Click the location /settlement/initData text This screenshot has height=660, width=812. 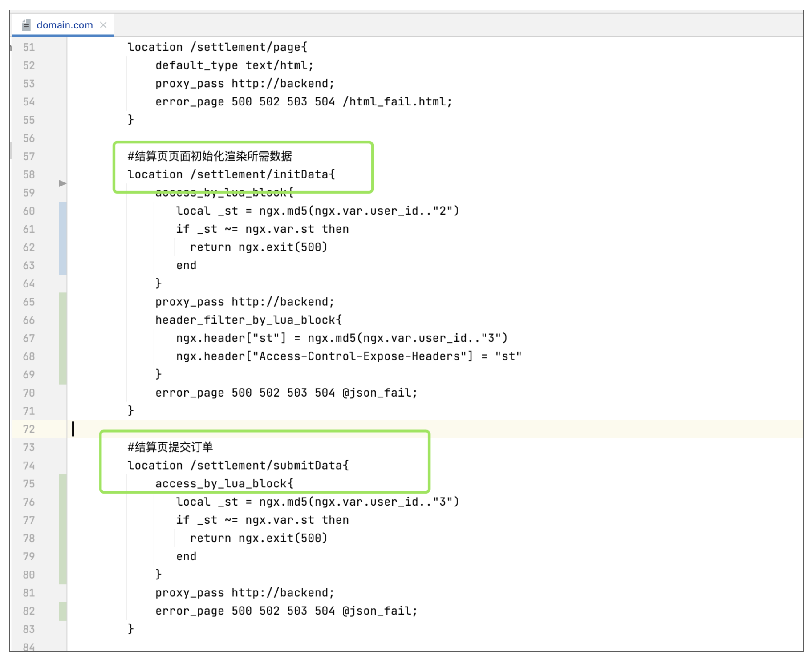pyautogui.click(x=231, y=174)
